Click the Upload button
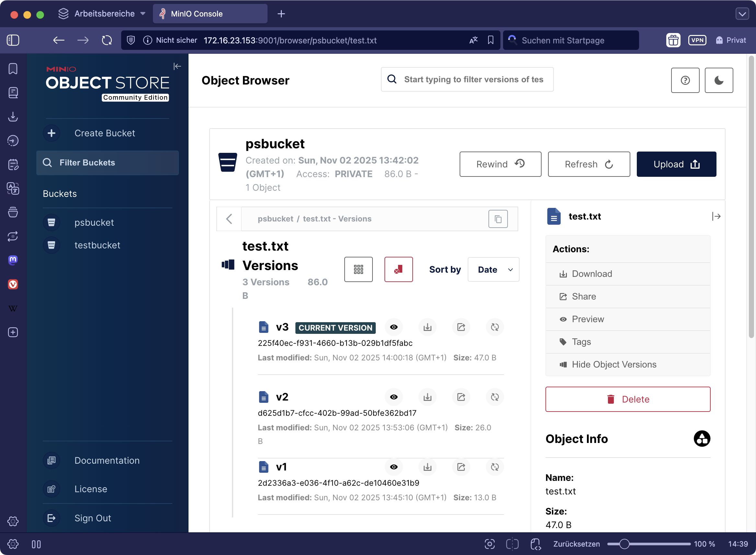 (676, 164)
